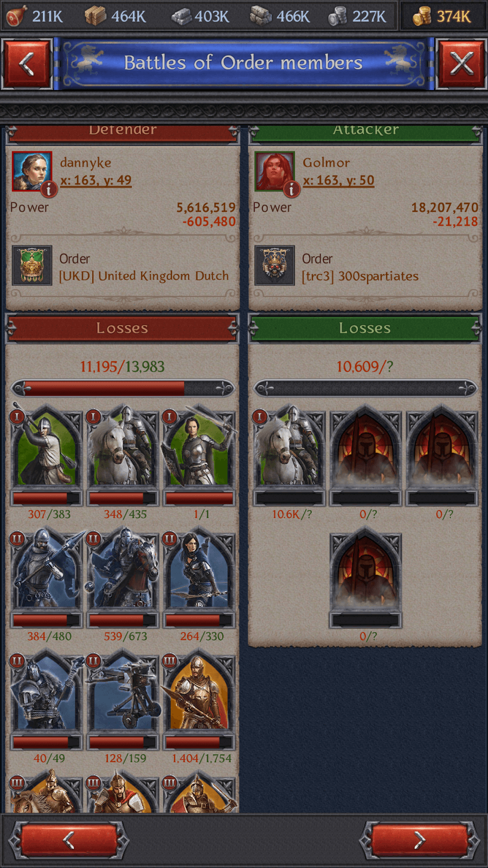This screenshot has height=868, width=488.
Task: Tap the 300spartiates order emblem
Action: click(x=275, y=265)
